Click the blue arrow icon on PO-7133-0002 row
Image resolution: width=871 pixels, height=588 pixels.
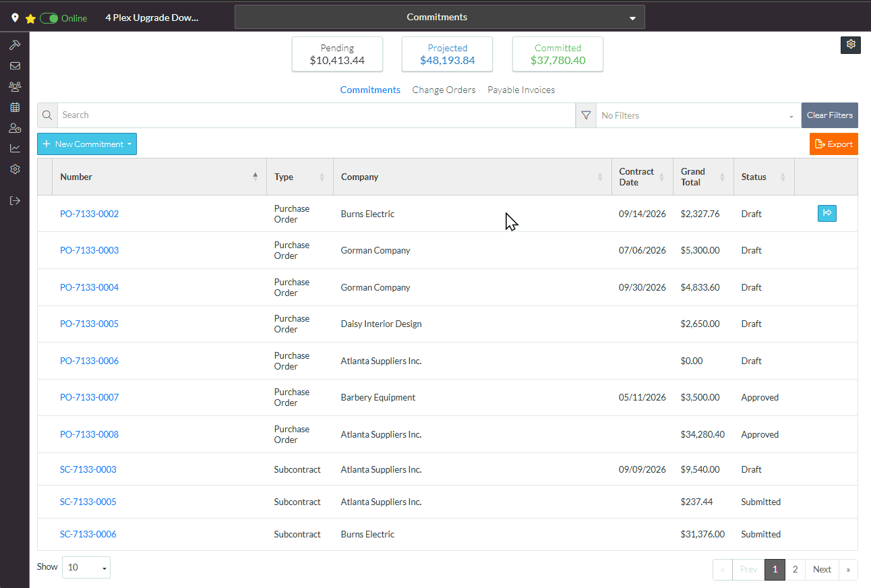pos(827,214)
